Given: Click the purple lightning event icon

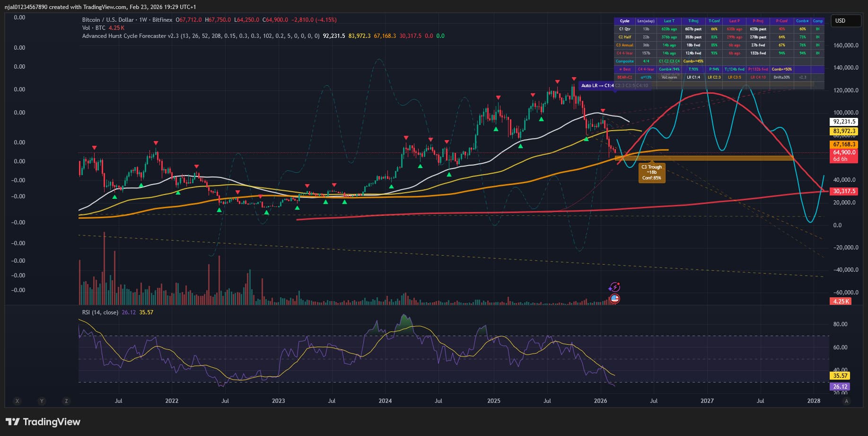Looking at the screenshot, I should click(x=614, y=287).
